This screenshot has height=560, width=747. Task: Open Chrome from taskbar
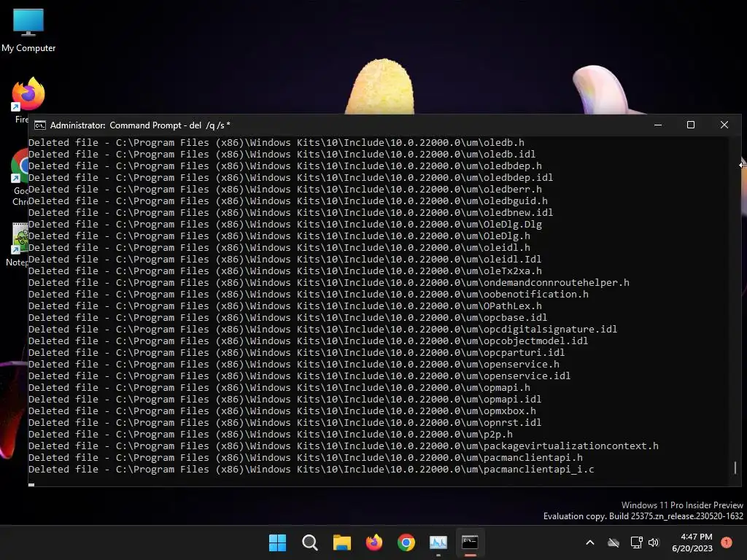(406, 542)
